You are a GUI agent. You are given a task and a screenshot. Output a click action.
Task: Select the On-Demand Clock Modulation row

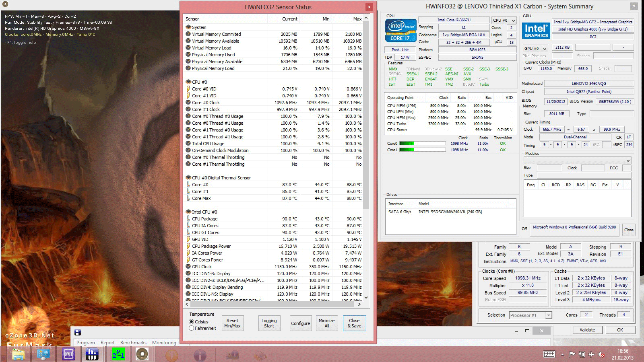(274, 150)
